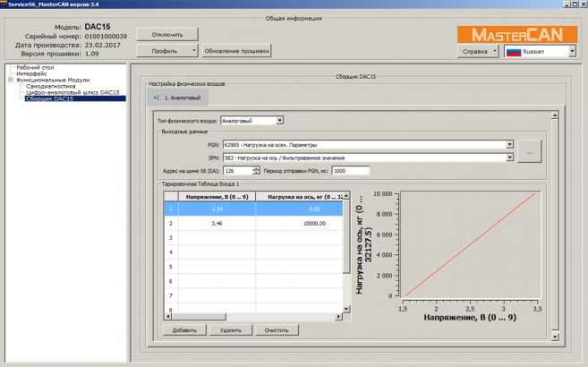Maximize the Service56_MasterCAN window

click(575, 4)
